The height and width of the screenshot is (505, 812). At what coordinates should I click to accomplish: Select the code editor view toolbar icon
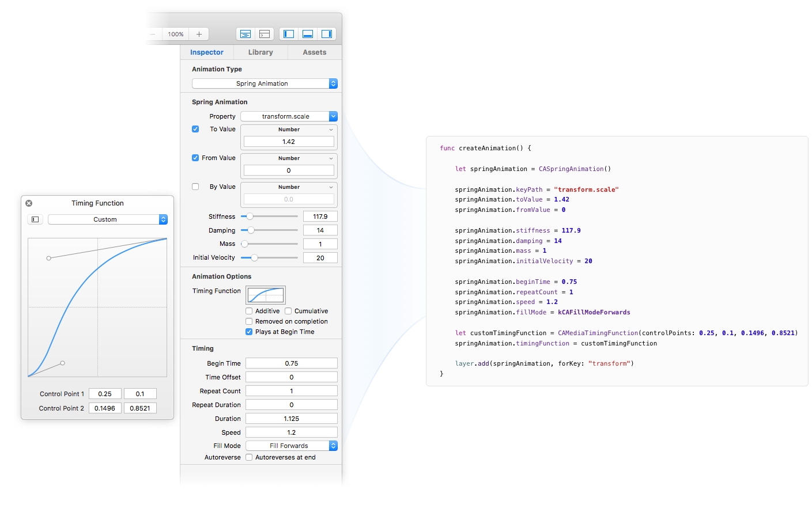[265, 34]
